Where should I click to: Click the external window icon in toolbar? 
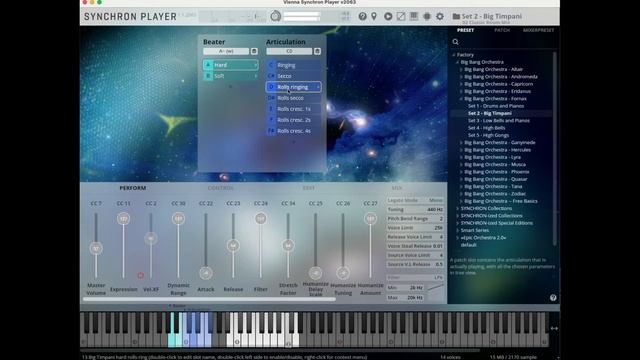click(x=401, y=16)
